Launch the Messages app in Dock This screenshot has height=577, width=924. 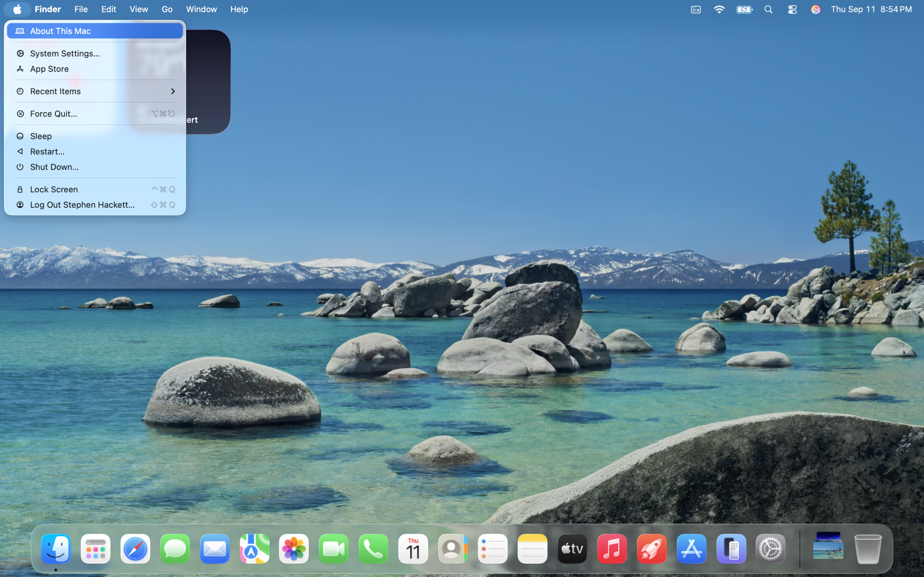coord(175,549)
